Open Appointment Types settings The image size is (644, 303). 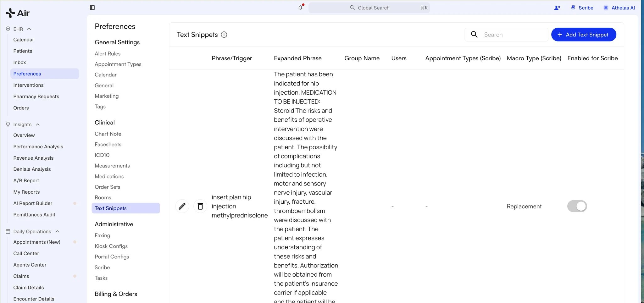[118, 64]
